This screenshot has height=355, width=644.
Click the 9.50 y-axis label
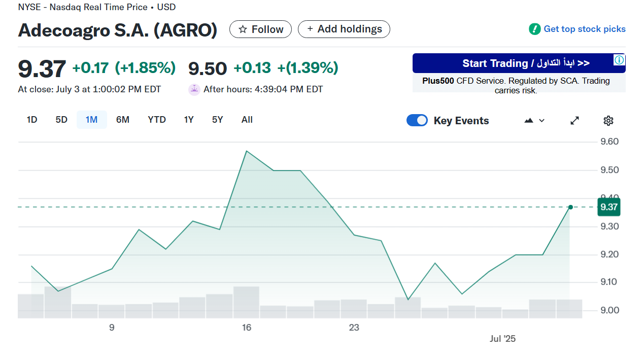[609, 170]
